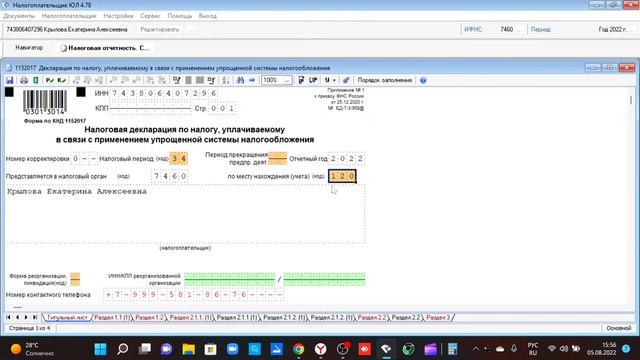Click the green ИНН field of reorganized organization
This screenshot has width=640, height=360.
click(x=229, y=280)
